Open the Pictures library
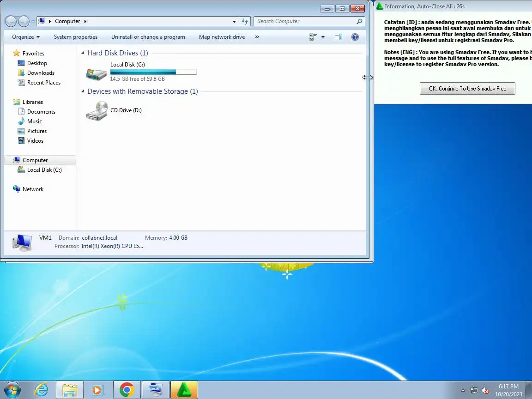This screenshot has height=399, width=532. coord(36,131)
